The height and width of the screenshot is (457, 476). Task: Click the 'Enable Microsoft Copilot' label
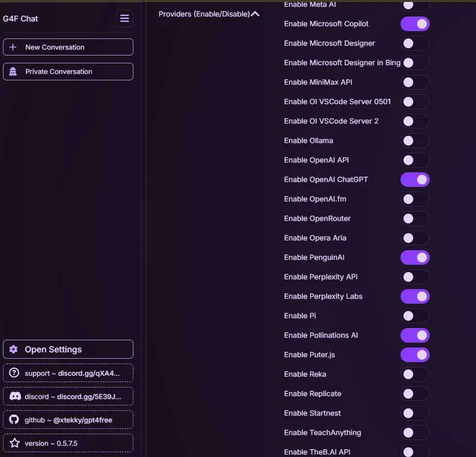(326, 24)
